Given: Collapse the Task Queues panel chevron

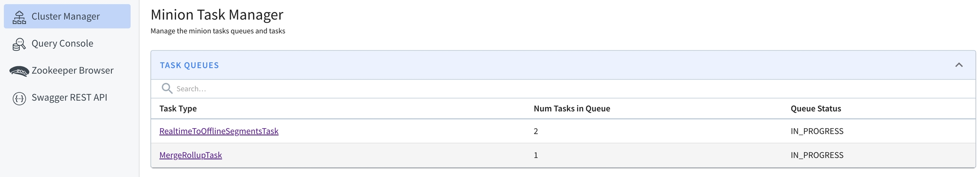Looking at the screenshot, I should (959, 65).
